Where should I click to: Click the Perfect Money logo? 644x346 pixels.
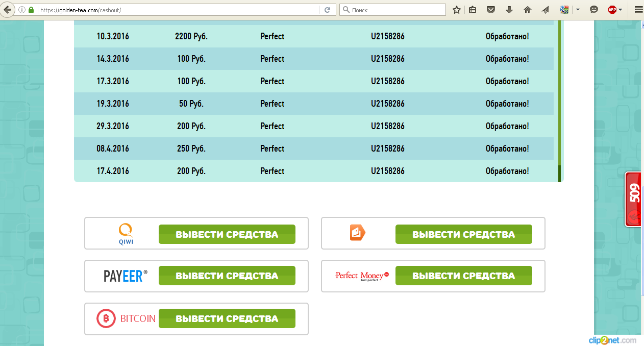click(x=362, y=276)
